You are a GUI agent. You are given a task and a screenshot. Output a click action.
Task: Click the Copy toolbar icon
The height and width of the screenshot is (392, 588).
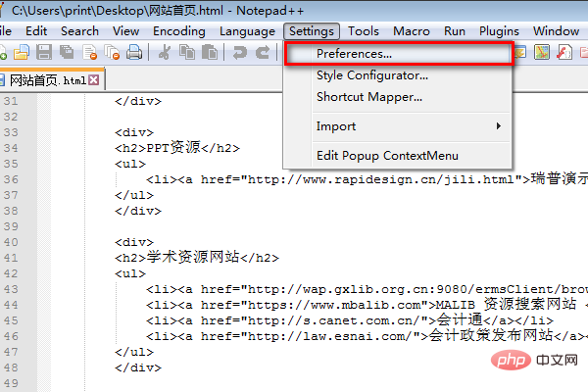187,52
